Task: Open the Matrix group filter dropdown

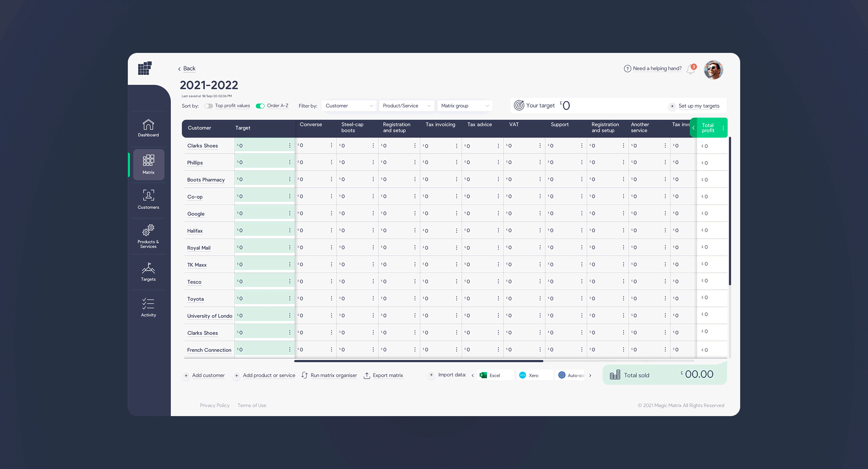Action: coord(465,106)
